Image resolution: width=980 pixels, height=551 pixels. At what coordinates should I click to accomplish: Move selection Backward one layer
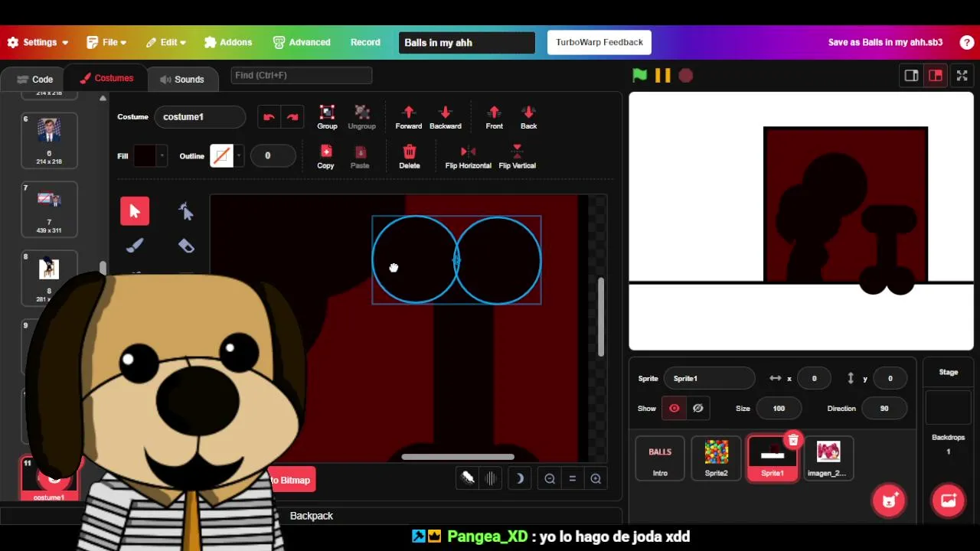point(446,117)
